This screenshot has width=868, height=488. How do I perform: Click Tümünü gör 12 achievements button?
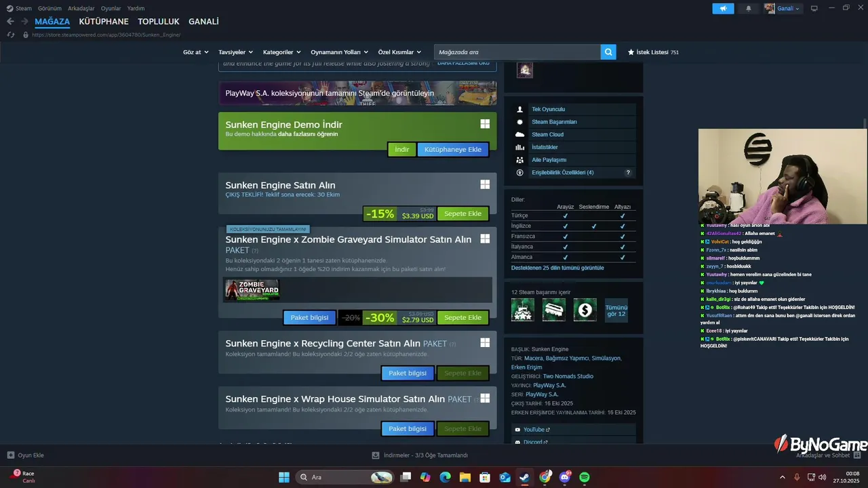point(616,310)
